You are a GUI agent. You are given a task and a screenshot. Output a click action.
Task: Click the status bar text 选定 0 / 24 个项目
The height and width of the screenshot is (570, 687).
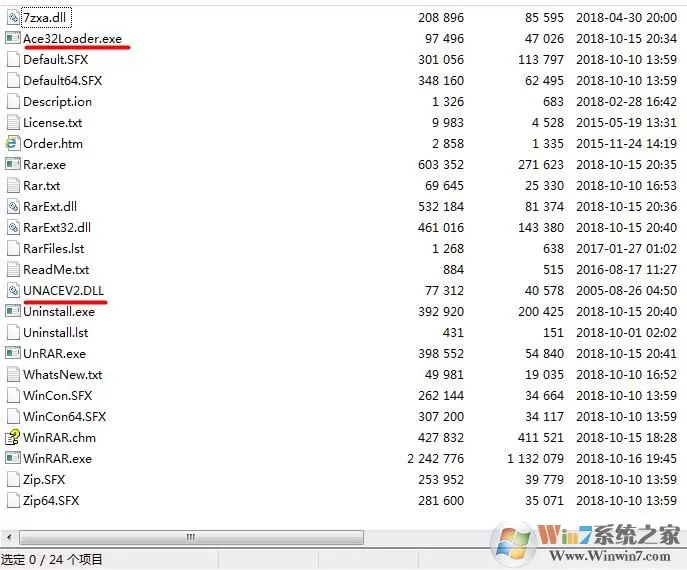(51, 559)
